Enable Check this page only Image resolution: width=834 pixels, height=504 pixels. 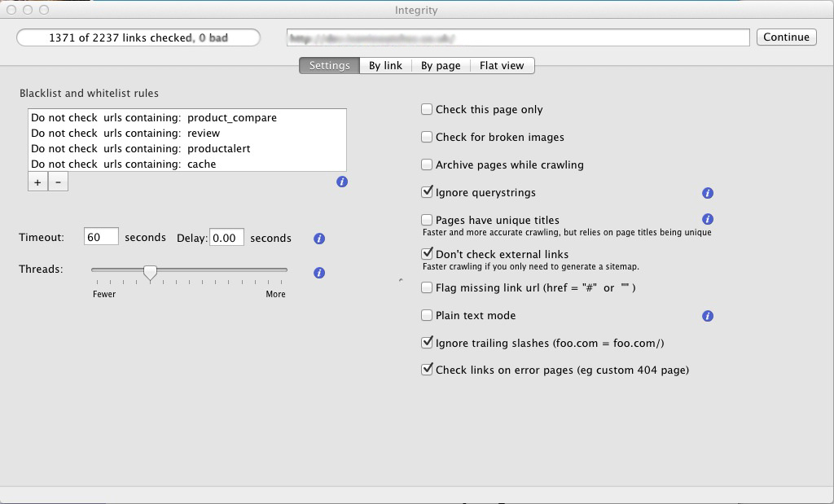[427, 109]
